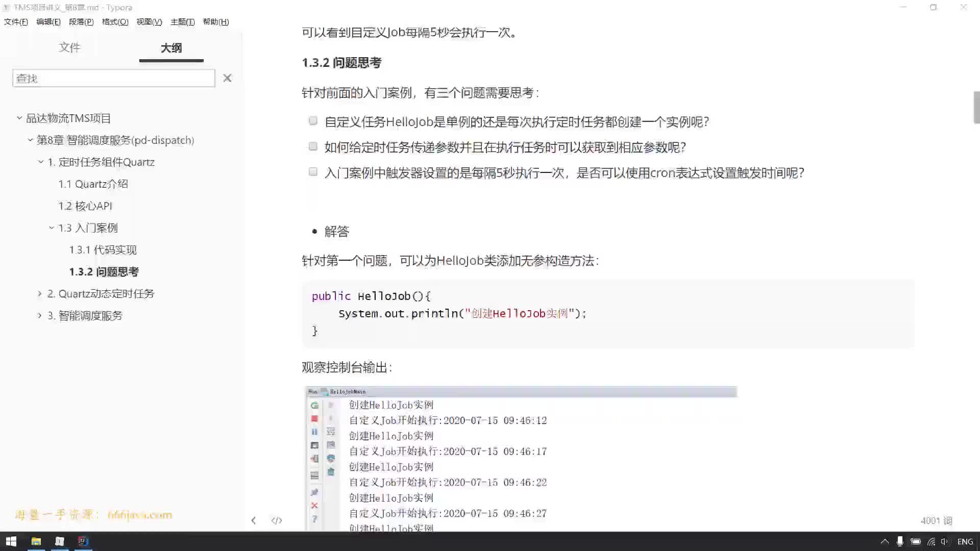Click the 1.3.2 问题思考 heading
980x551 pixels.
(341, 63)
